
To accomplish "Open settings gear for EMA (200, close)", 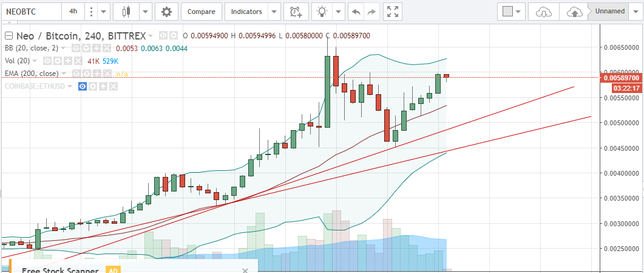I will coord(87,74).
